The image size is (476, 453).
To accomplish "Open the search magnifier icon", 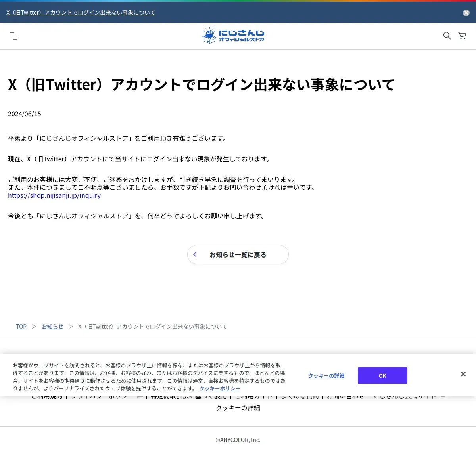I will (x=447, y=36).
